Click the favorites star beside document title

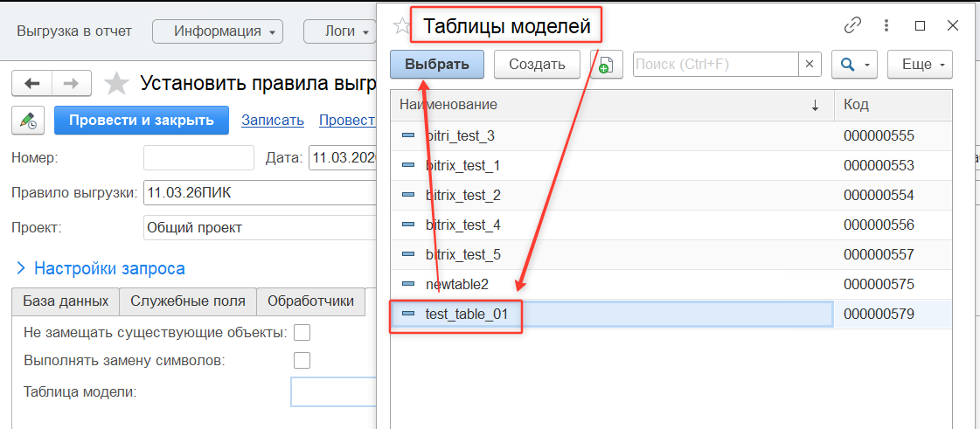click(116, 84)
